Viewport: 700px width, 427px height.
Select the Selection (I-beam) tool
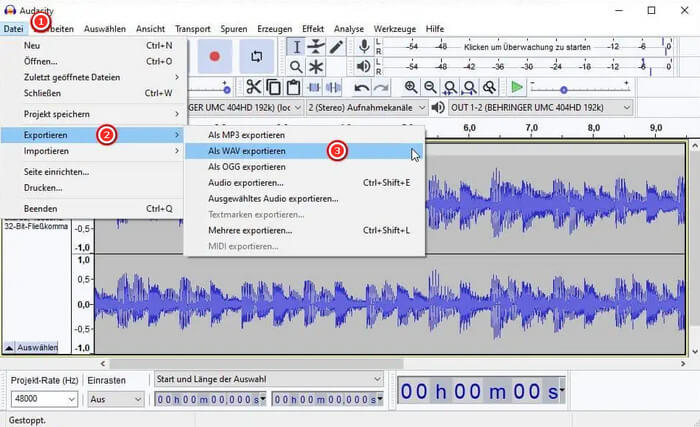tap(296, 47)
